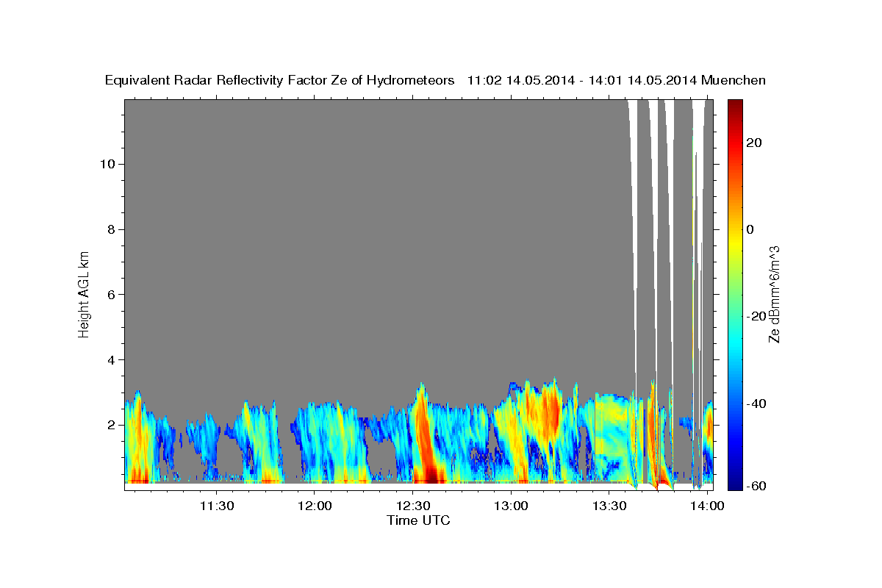882x588 pixels.
Task: Click the '12:30' time tick label
Action: coord(413,506)
